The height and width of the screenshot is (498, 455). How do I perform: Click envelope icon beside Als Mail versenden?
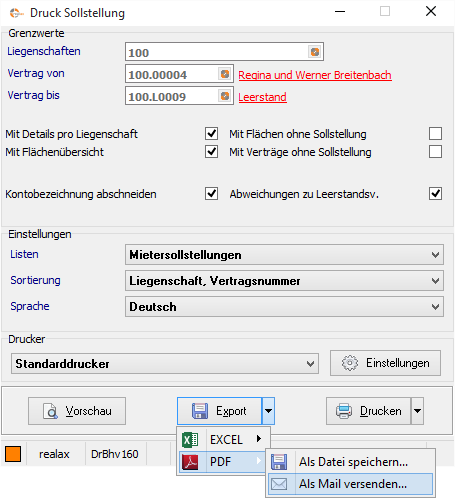click(279, 484)
